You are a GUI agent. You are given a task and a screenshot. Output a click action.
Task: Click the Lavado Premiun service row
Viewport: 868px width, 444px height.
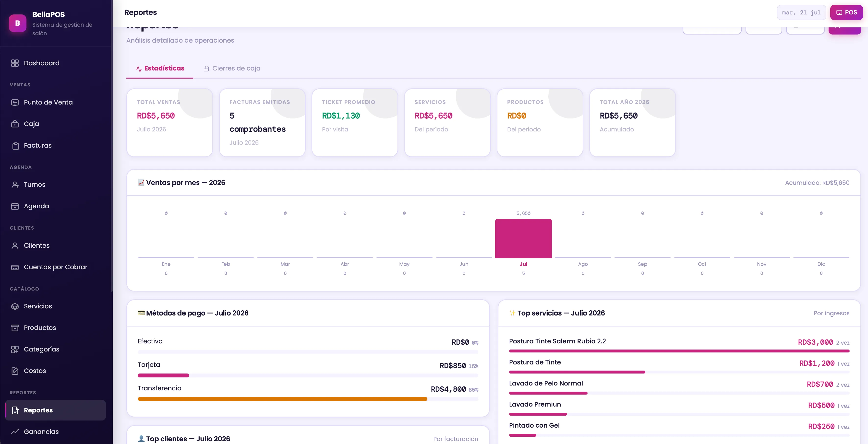pyautogui.click(x=679, y=409)
